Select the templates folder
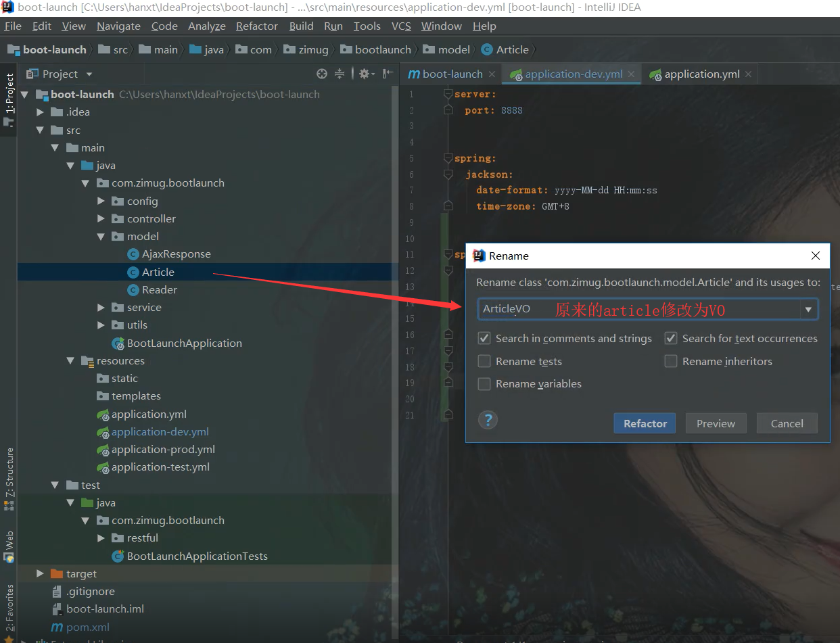840x643 pixels. point(136,396)
